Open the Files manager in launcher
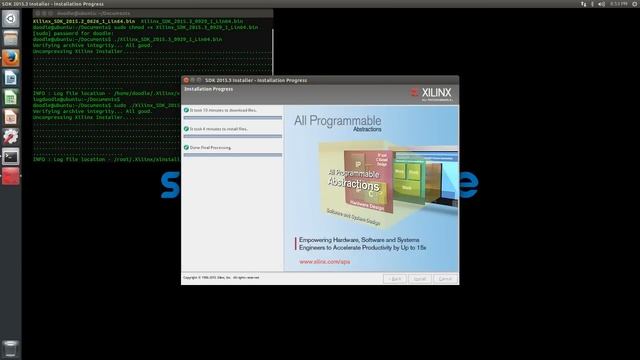 click(11, 38)
